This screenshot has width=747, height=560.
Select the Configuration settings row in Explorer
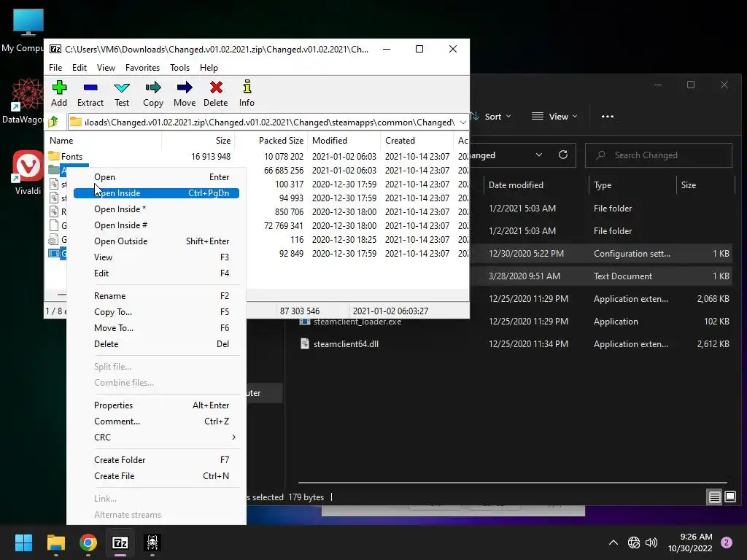tap(601, 253)
